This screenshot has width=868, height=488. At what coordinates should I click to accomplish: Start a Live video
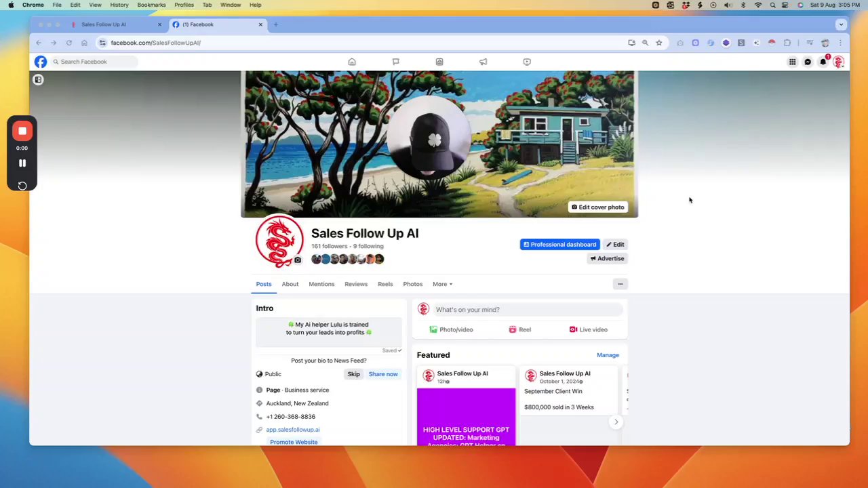[x=589, y=329]
